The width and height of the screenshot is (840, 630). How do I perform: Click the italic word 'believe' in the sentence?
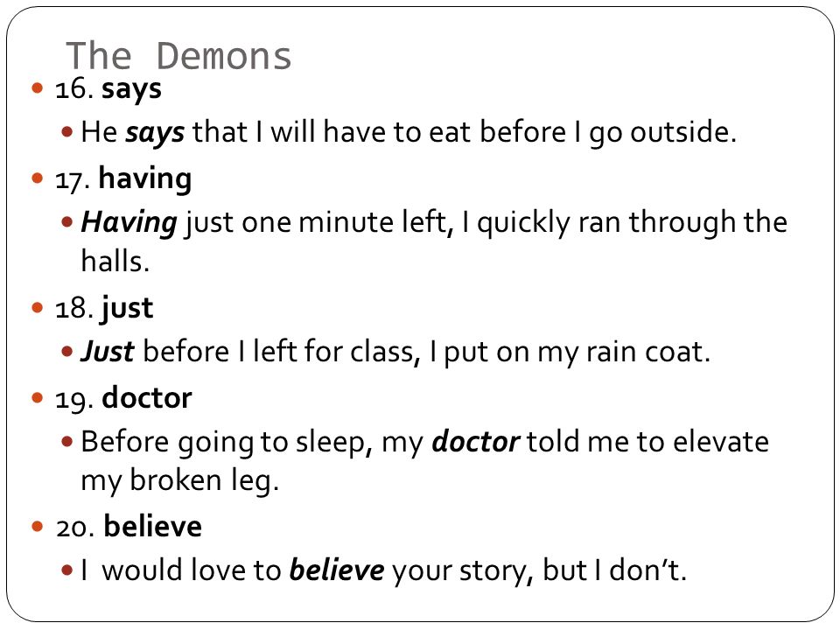[x=336, y=570]
